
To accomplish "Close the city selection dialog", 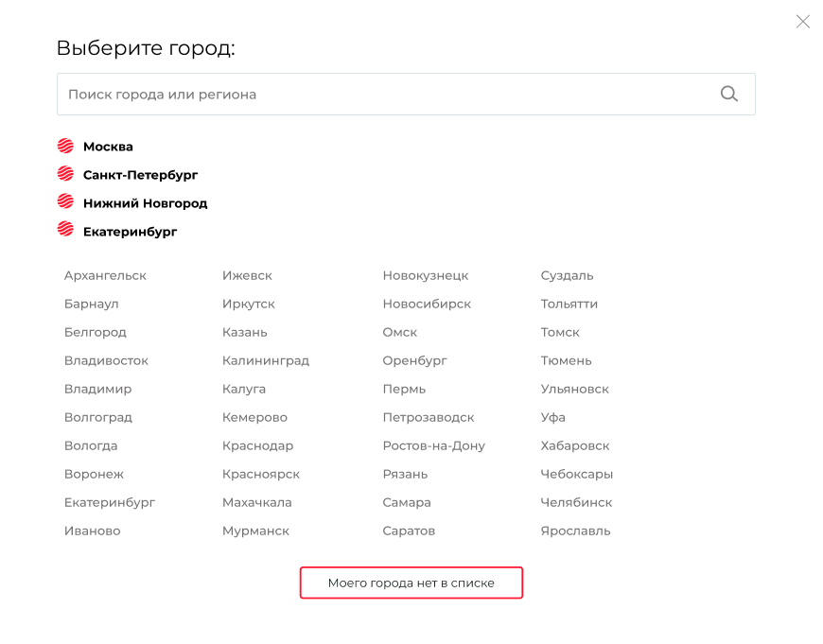I will pos(802,22).
